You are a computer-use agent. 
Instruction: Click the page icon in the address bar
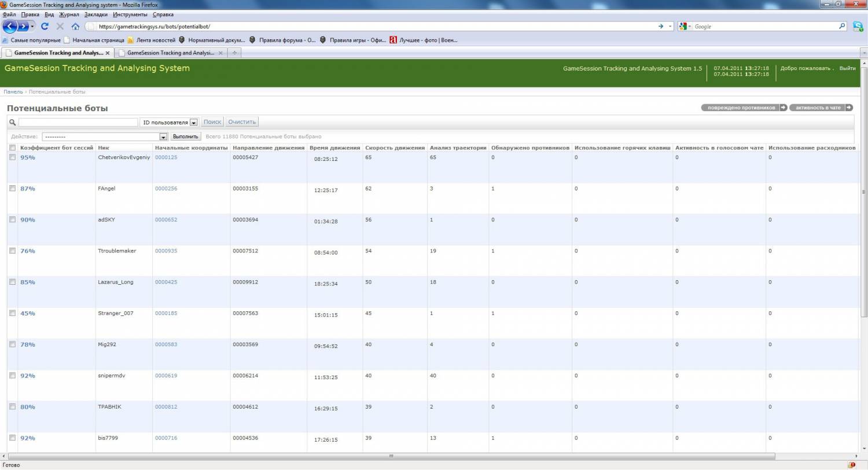pyautogui.click(x=91, y=26)
